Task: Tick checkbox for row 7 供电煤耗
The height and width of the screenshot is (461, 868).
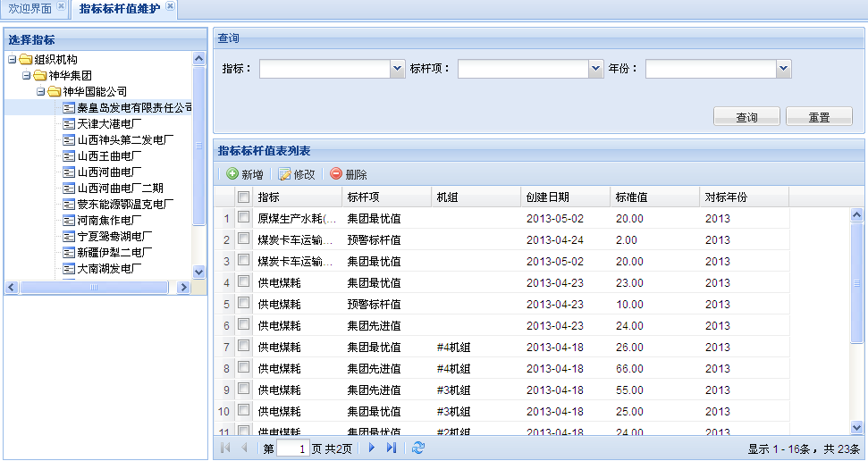Action: (243, 347)
